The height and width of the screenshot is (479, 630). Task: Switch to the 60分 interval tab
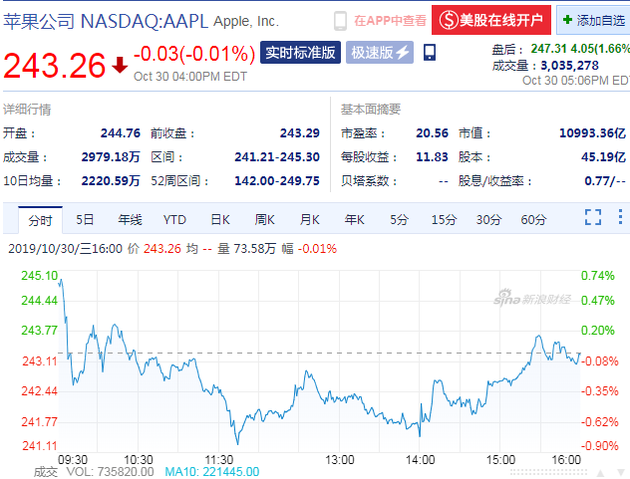tap(533, 220)
